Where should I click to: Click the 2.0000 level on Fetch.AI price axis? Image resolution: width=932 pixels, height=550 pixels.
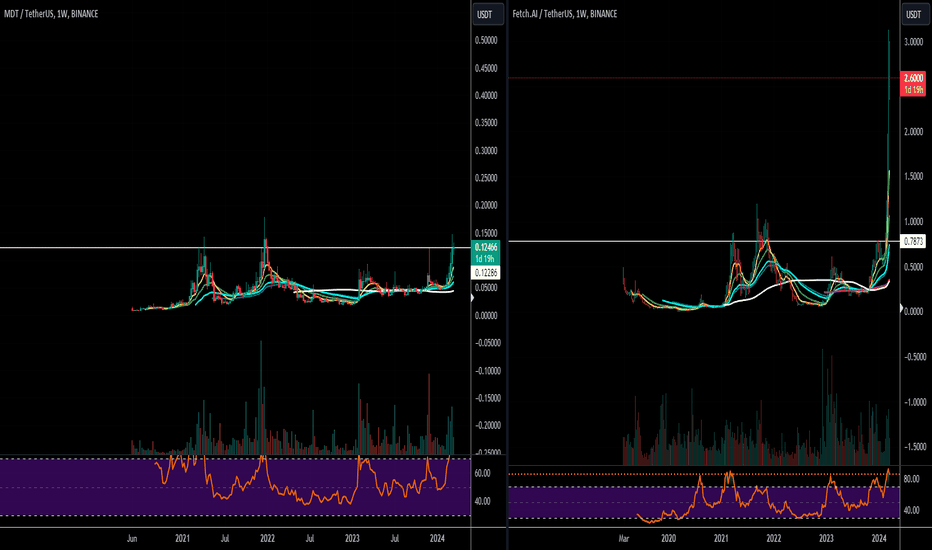(x=914, y=132)
